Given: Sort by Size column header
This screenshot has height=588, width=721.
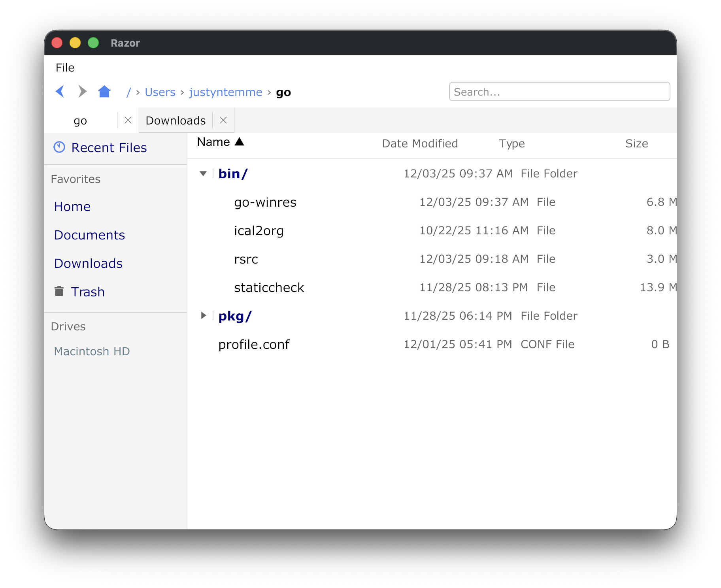Looking at the screenshot, I should coord(636,143).
